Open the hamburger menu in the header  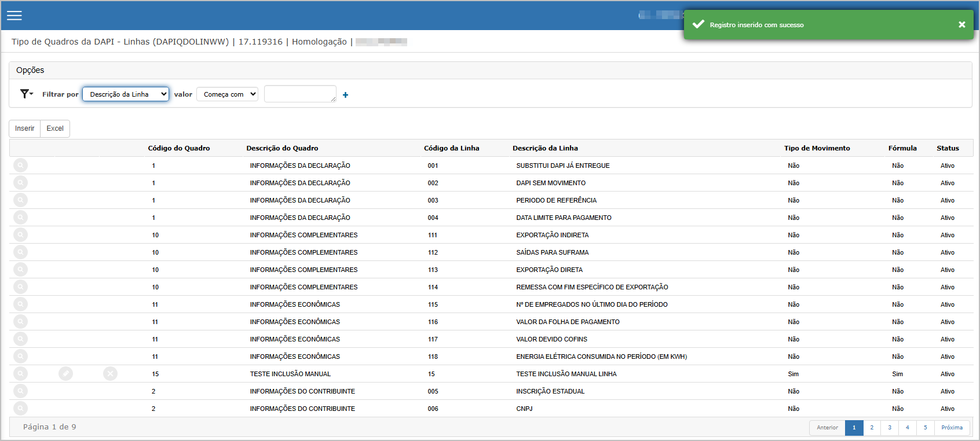click(x=14, y=16)
